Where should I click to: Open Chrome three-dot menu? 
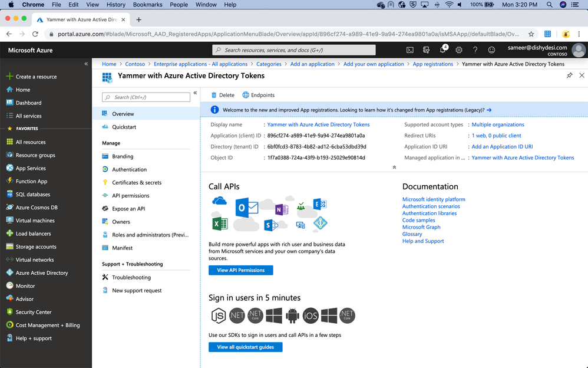pos(579,34)
